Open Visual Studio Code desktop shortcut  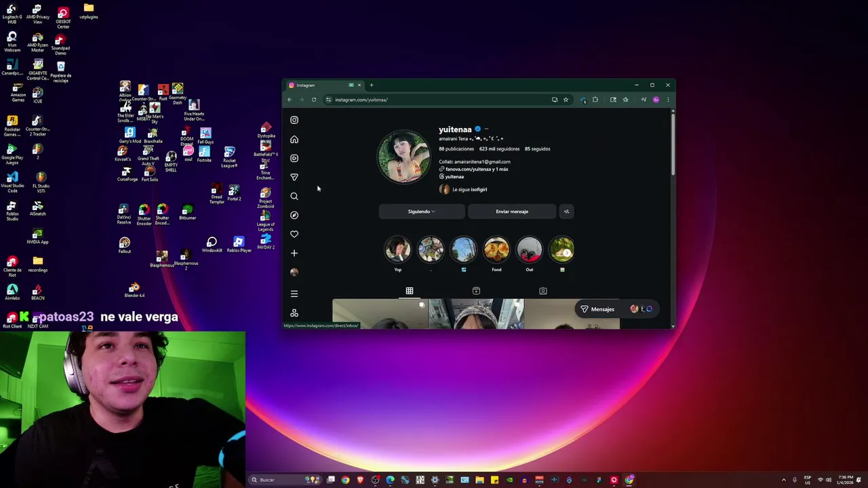point(12,181)
